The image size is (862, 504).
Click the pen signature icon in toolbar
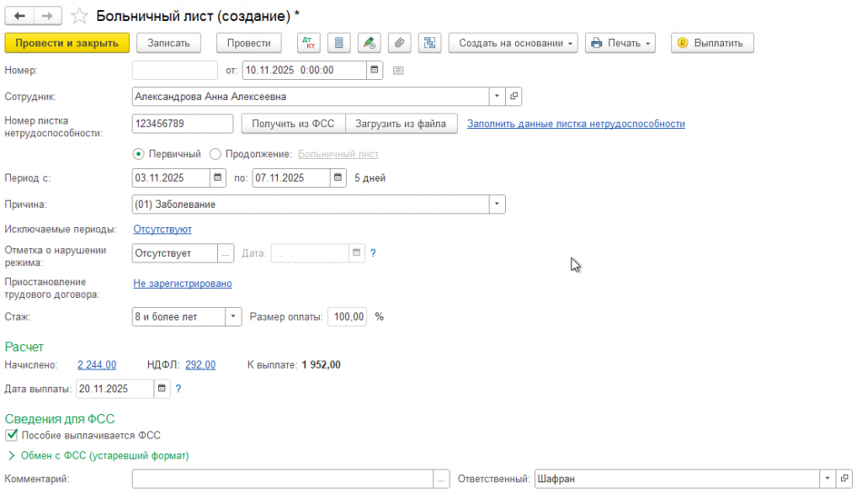(369, 43)
